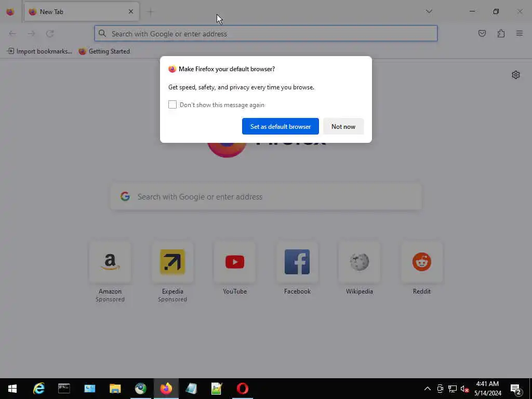Click the network status tray icon
532x399 pixels.
tap(453, 389)
